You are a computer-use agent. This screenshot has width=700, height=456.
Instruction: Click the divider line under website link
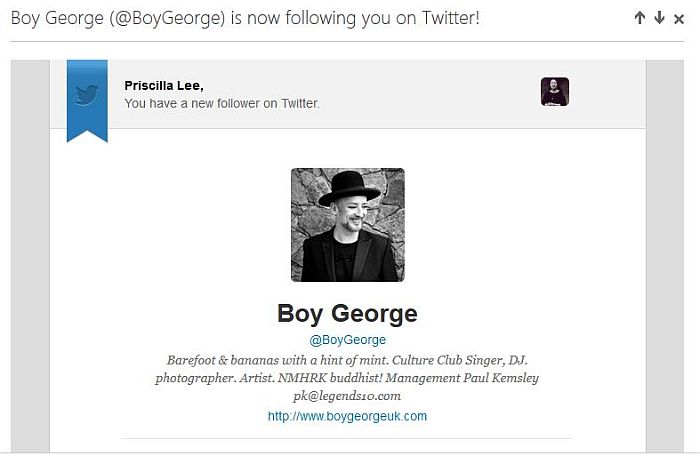tap(347, 439)
